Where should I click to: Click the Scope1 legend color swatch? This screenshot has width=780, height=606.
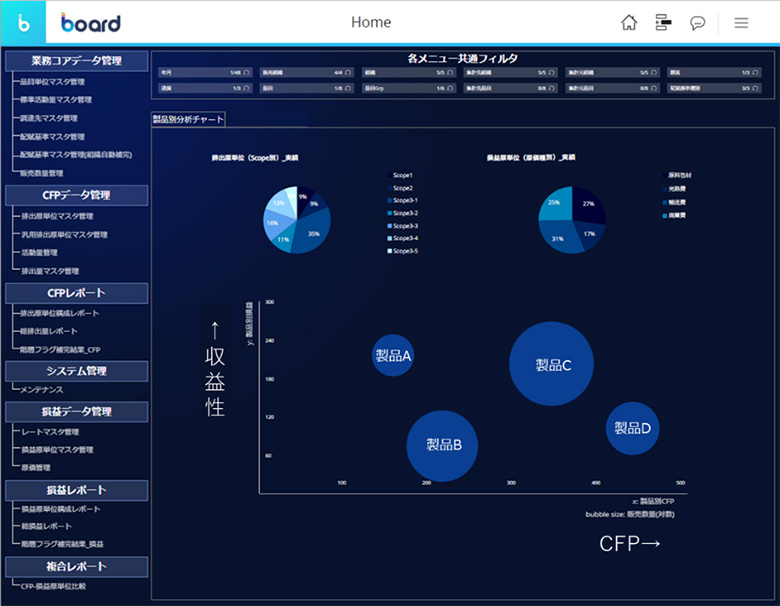(390, 176)
